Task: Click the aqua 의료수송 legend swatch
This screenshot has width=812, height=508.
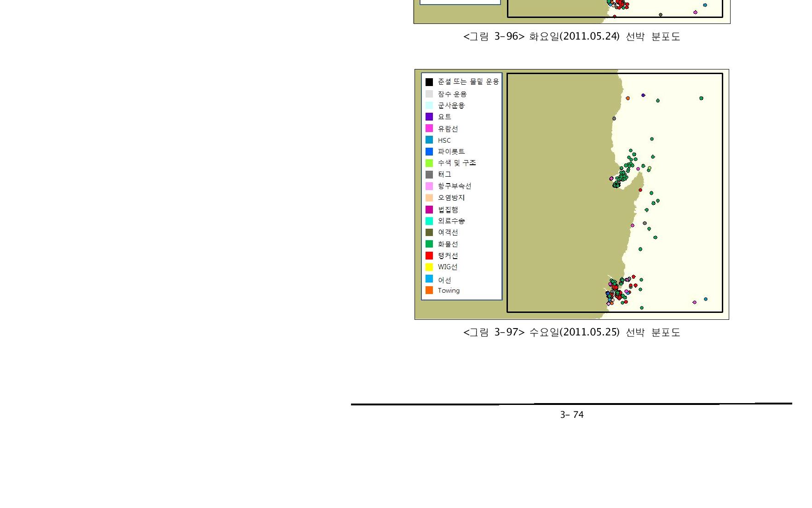Action: pyautogui.click(x=429, y=221)
